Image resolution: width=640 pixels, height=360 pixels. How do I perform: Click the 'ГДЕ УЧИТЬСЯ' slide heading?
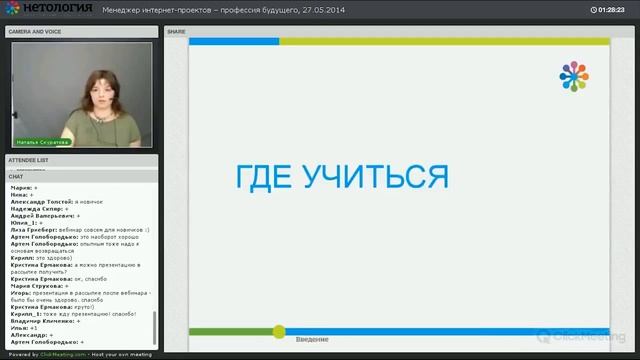342,177
